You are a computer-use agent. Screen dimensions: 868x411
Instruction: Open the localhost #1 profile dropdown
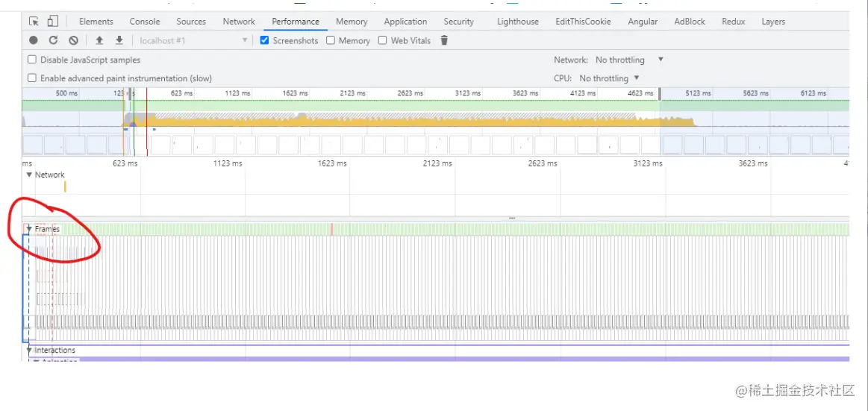click(193, 40)
